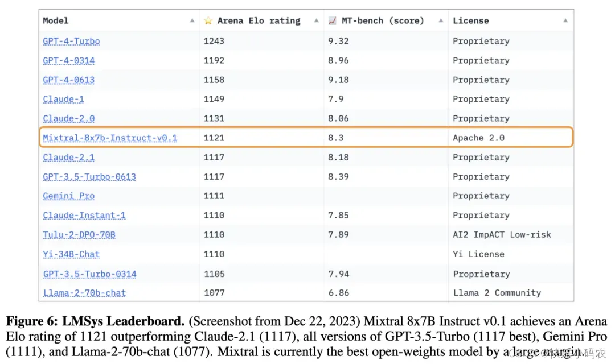
Task: Select Proprietary license in Gemini Pro row
Action: click(x=481, y=196)
